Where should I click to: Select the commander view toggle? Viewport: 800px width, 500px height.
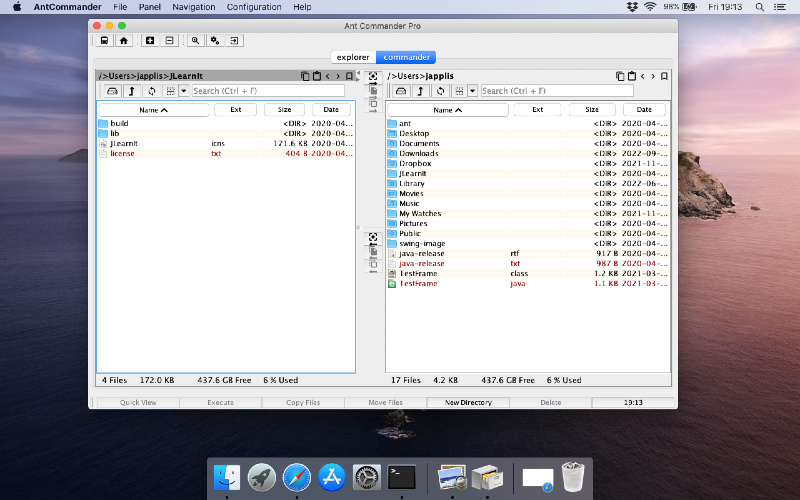(406, 57)
